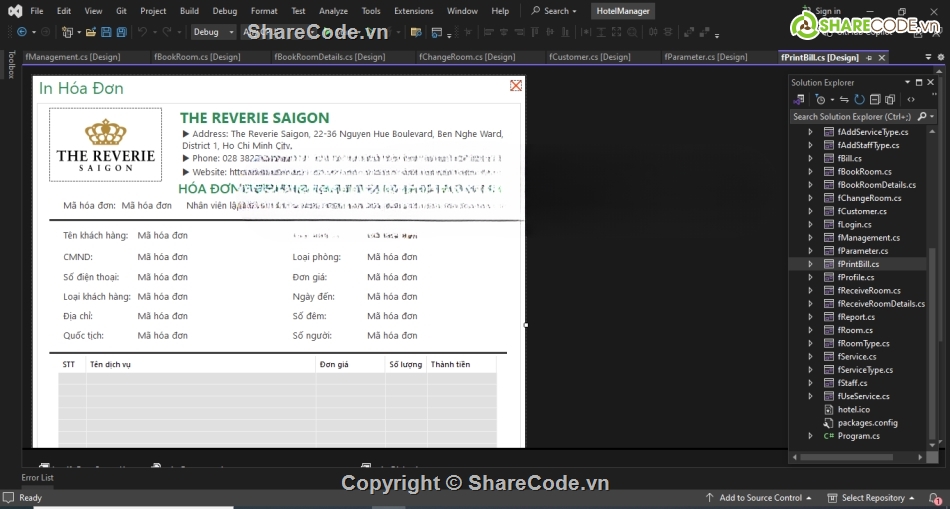Viewport: 950px width, 509px height.
Task: Expand the fAddServiceType.cs node
Action: click(x=810, y=131)
